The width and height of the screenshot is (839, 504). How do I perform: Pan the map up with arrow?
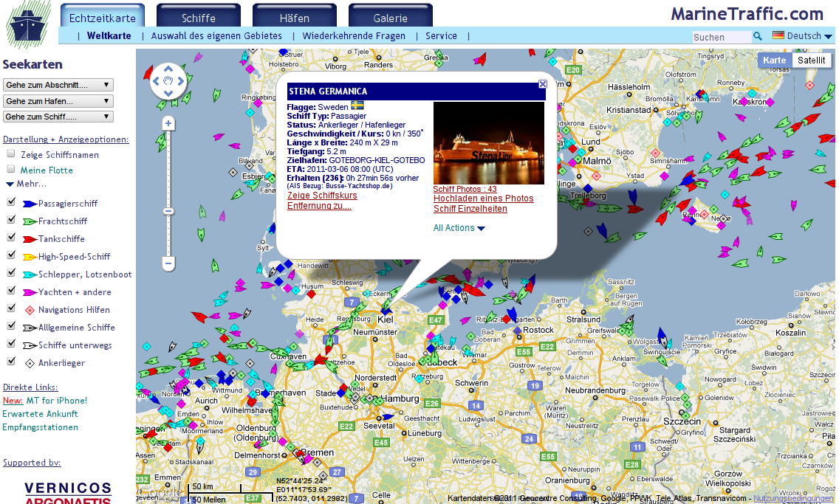click(x=168, y=69)
